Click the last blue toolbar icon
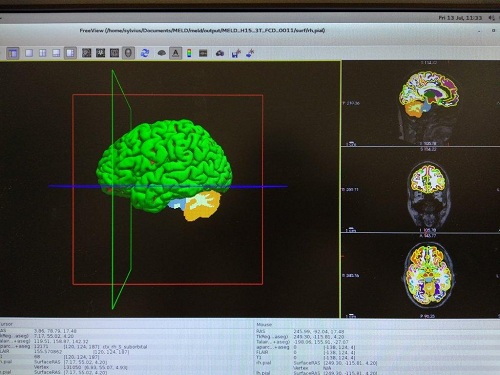The height and width of the screenshot is (375, 500). click(x=250, y=53)
